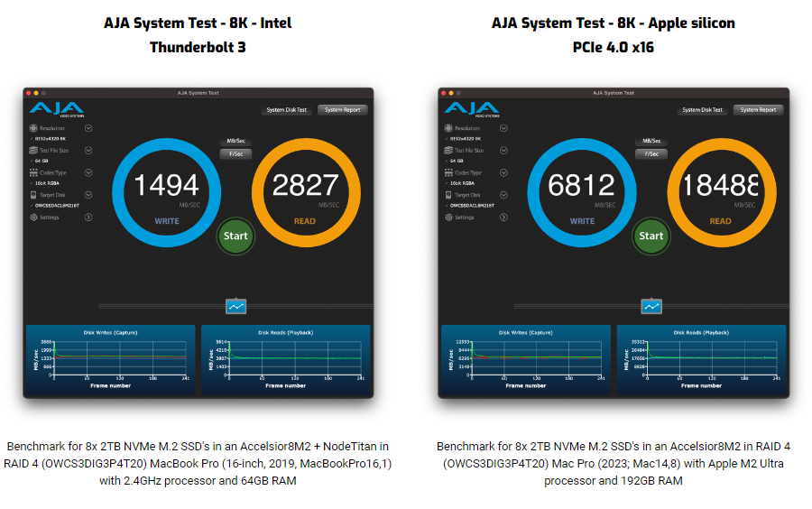The width and height of the screenshot is (812, 509).
Task: Minimize the Apple silicon AJA System Test window
Action: 452,93
